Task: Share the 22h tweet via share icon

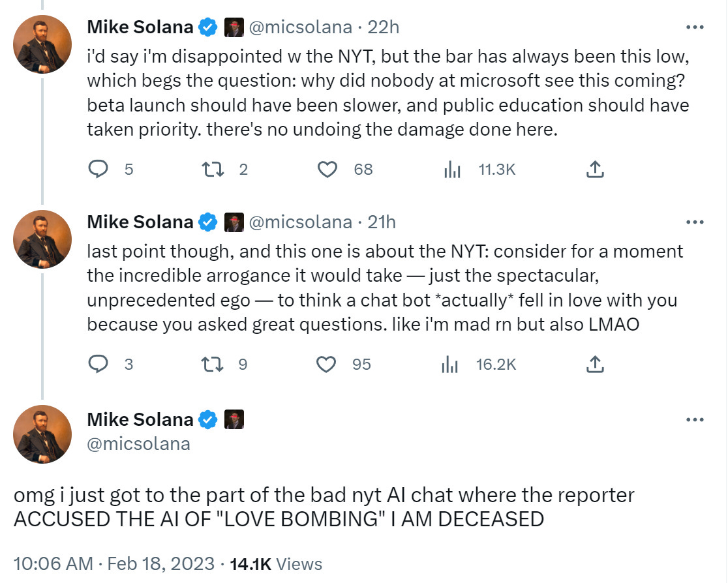Action: tap(594, 170)
